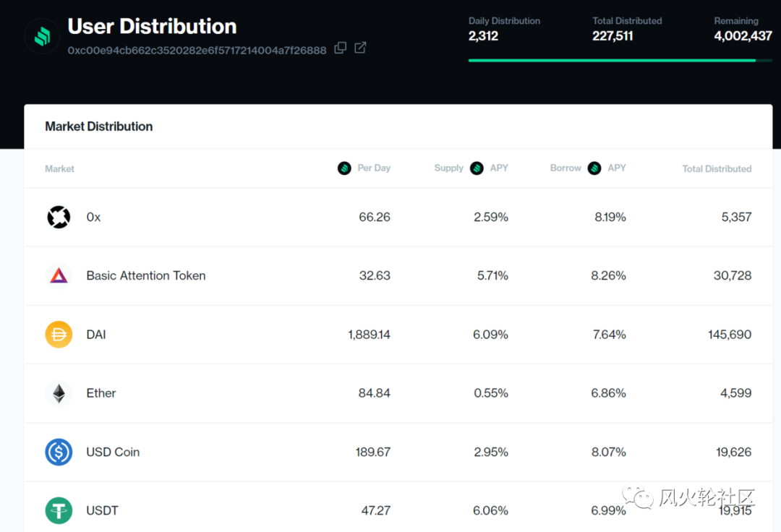Click the USDT Tether icon
The width and height of the screenshot is (781, 532).
tap(59, 510)
